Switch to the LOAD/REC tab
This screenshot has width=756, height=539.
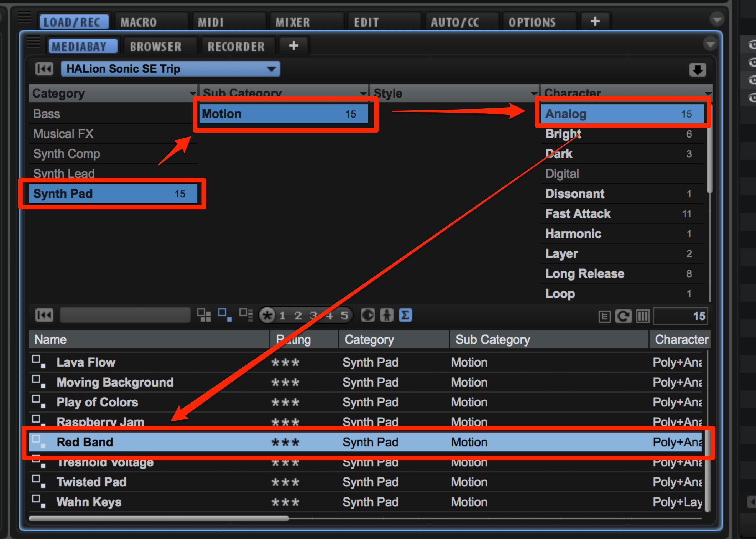pyautogui.click(x=74, y=22)
